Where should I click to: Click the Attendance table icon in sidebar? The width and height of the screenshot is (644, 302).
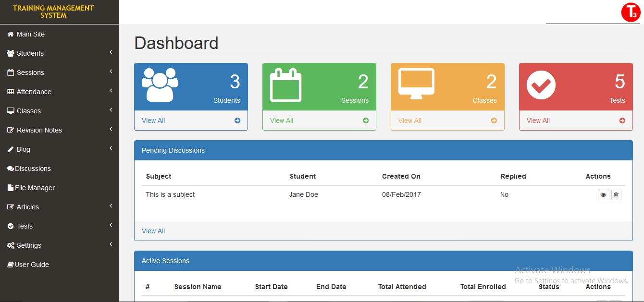tap(11, 92)
